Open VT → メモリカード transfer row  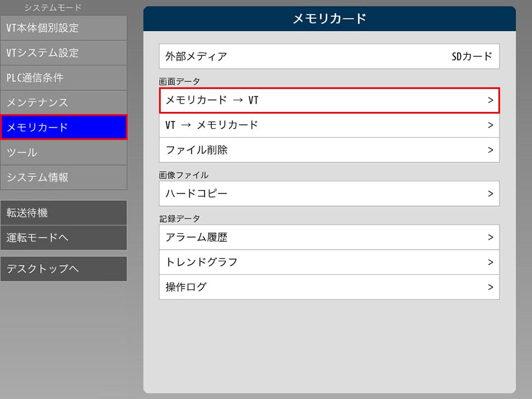[x=329, y=125]
